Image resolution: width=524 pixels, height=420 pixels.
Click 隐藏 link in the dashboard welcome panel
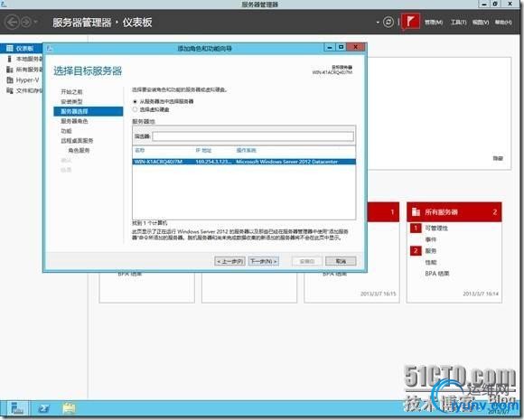click(x=498, y=158)
